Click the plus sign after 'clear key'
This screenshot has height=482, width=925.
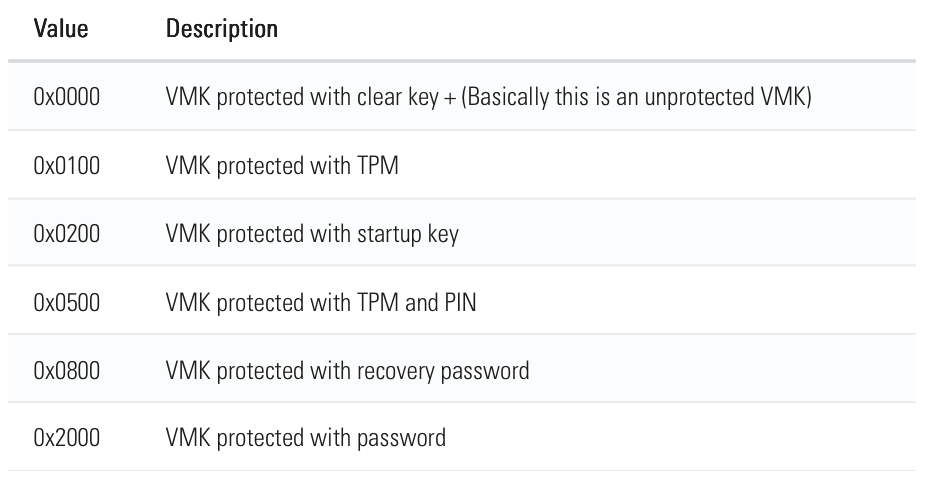click(x=449, y=97)
